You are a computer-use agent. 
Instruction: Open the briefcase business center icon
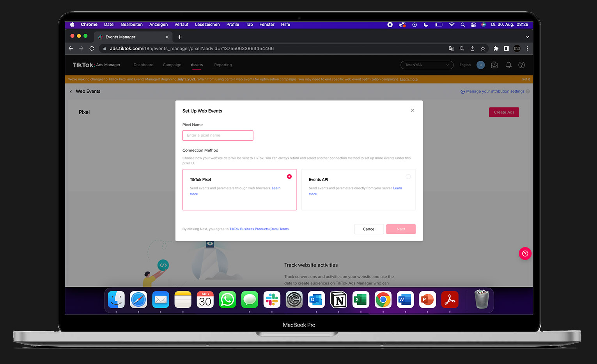point(494,65)
